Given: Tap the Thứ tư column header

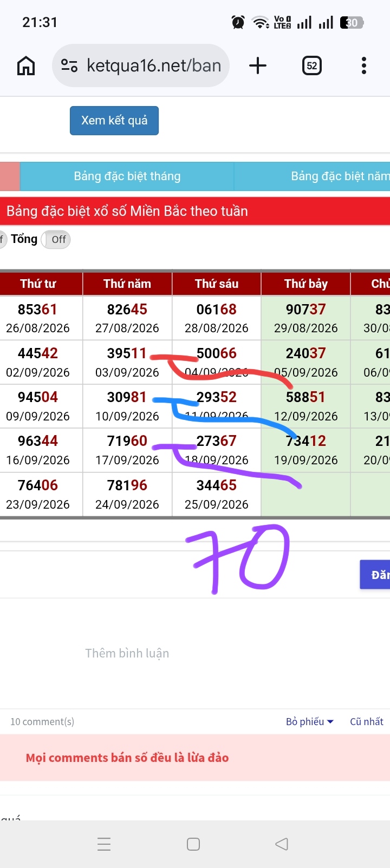Looking at the screenshot, I should [x=38, y=284].
